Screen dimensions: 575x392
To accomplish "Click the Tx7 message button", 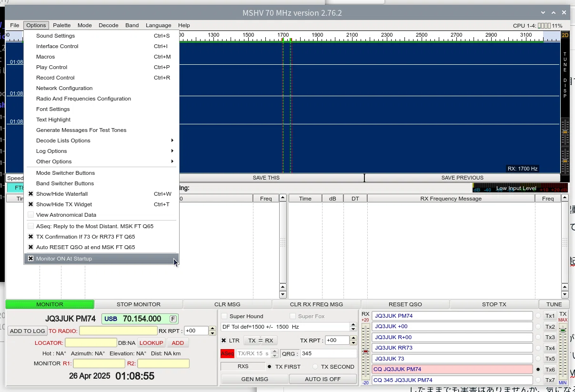I will (x=550, y=380).
